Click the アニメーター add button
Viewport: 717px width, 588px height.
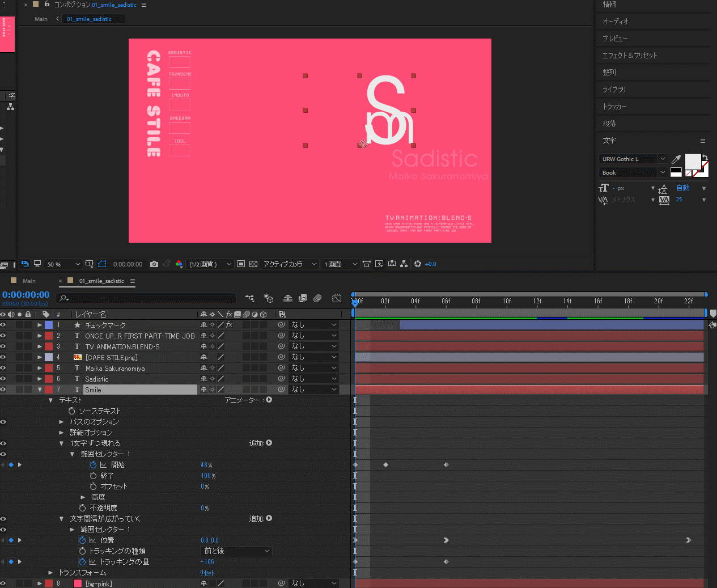[269, 400]
